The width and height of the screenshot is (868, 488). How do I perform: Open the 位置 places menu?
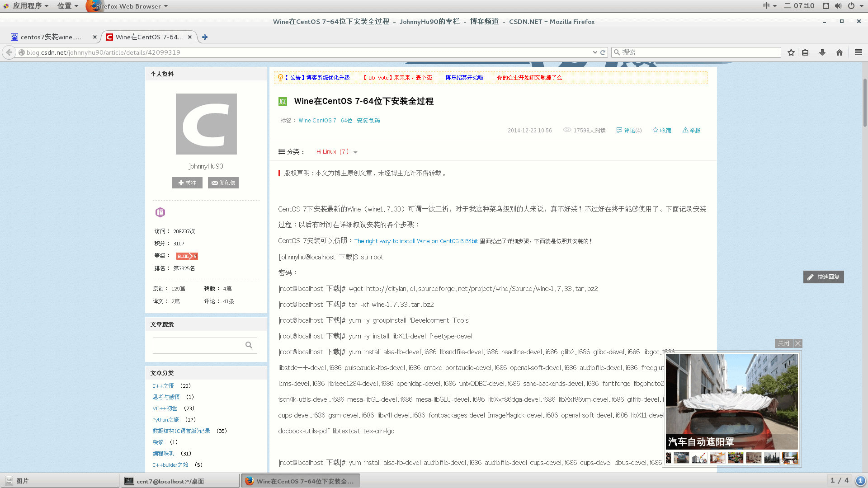pos(67,6)
